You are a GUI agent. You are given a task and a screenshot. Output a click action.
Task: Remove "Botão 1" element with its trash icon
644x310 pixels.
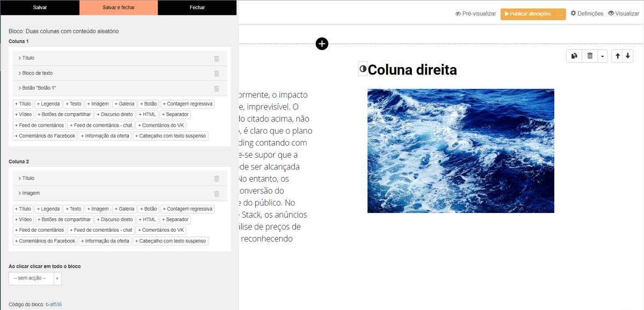point(216,88)
